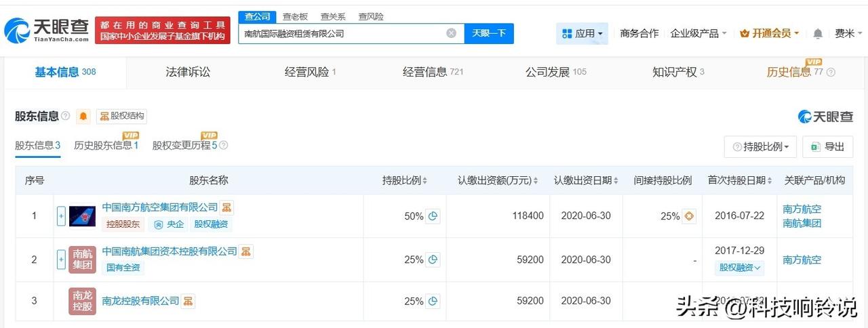Image resolution: width=868 pixels, height=328 pixels.
Task: Click the 股权结构 button
Action: pyautogui.click(x=121, y=116)
